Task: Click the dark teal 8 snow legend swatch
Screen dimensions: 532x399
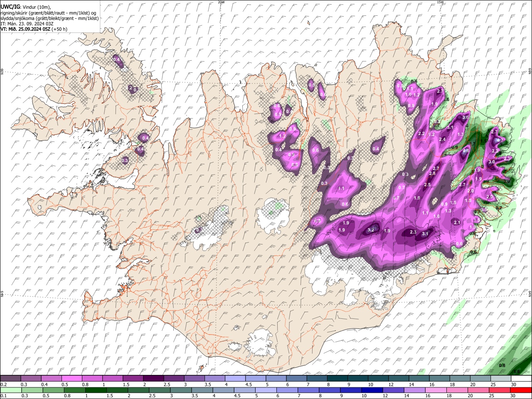Action: (337, 379)
